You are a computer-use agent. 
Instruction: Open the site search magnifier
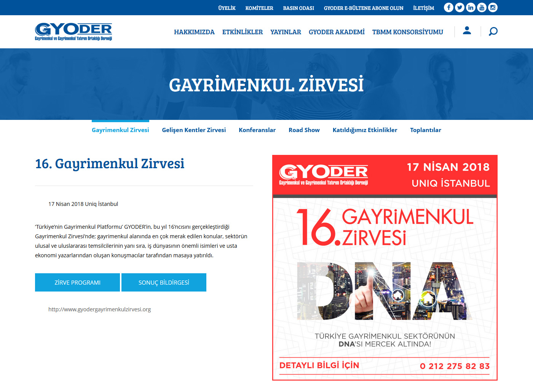pyautogui.click(x=493, y=32)
